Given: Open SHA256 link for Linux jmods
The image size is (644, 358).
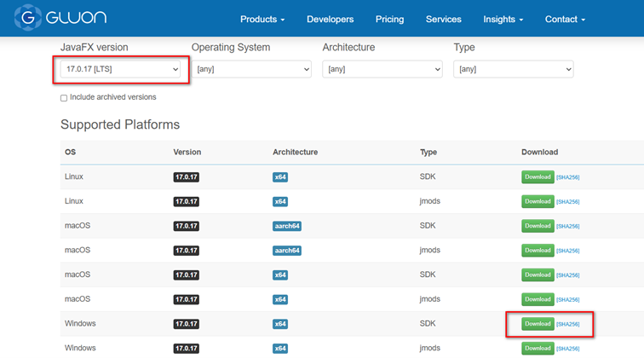Looking at the screenshot, I should tap(568, 202).
